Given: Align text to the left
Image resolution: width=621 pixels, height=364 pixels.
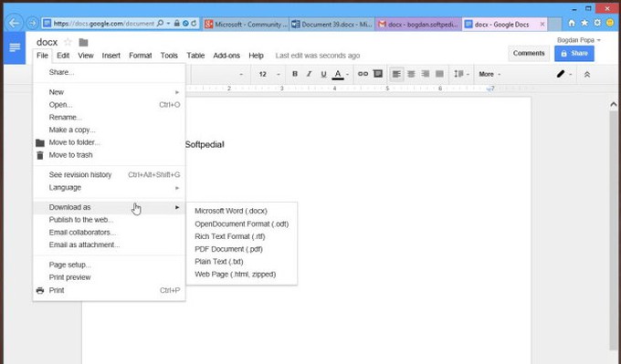Looking at the screenshot, I should pos(396,74).
